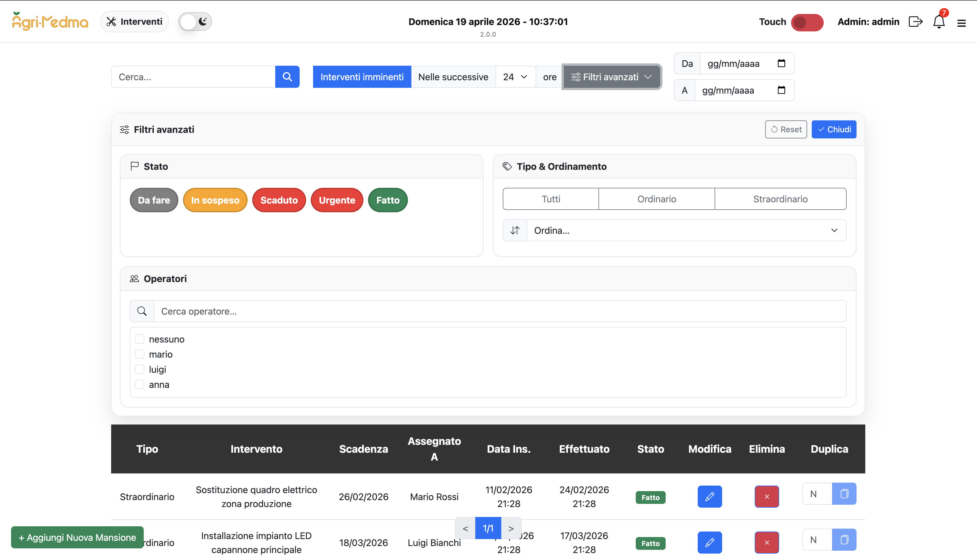
Task: Toggle the Fatto status filter chip
Action: 388,200
